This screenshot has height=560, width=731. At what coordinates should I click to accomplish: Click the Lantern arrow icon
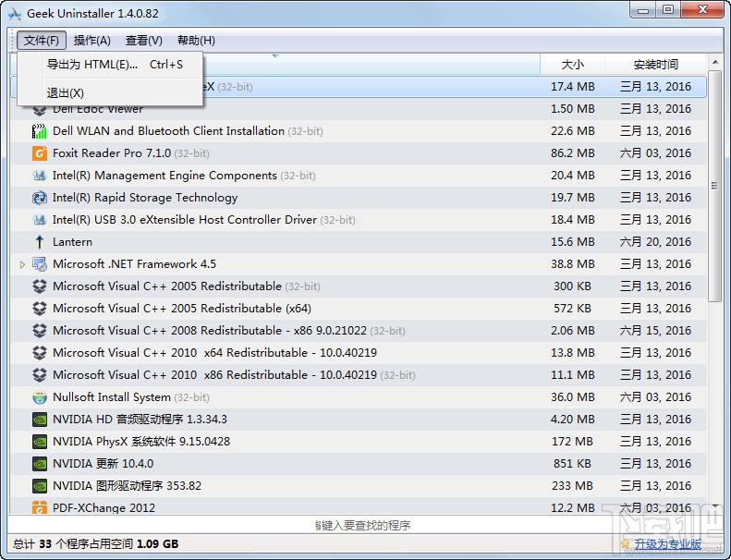(x=40, y=242)
